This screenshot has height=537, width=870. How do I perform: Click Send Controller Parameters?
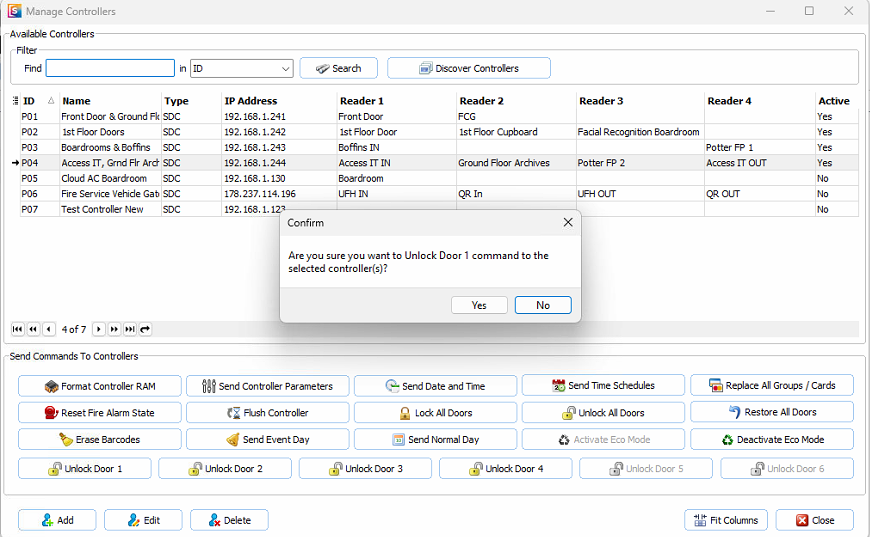tap(267, 386)
